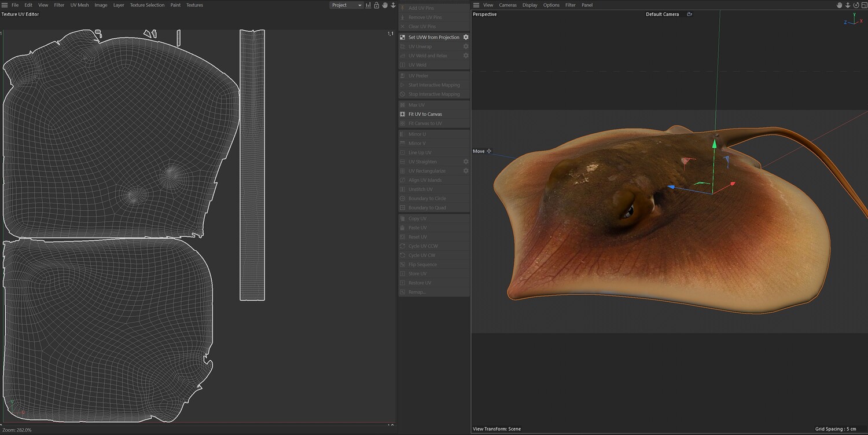Click the viewport toggle active view icon
The width and height of the screenshot is (868, 435).
(x=864, y=5)
